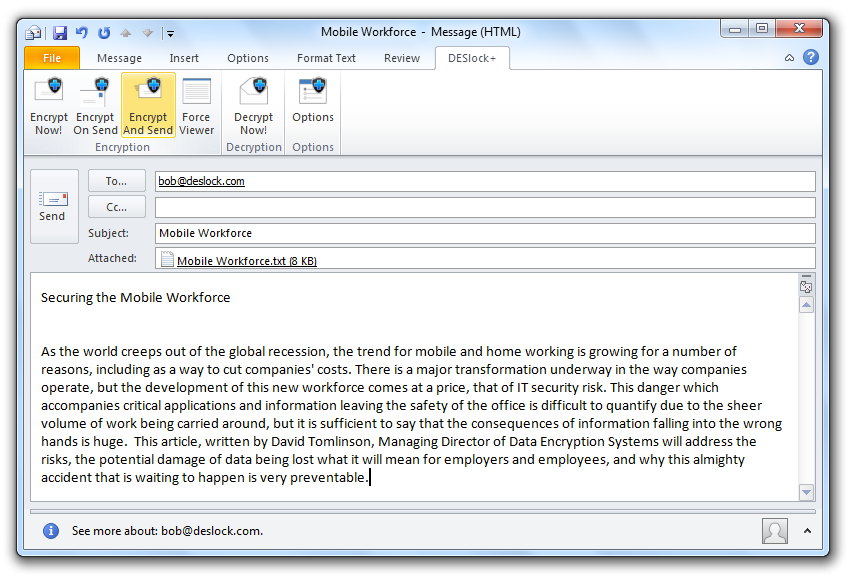Switch to the Message tab
847x575 pixels.
tap(119, 58)
